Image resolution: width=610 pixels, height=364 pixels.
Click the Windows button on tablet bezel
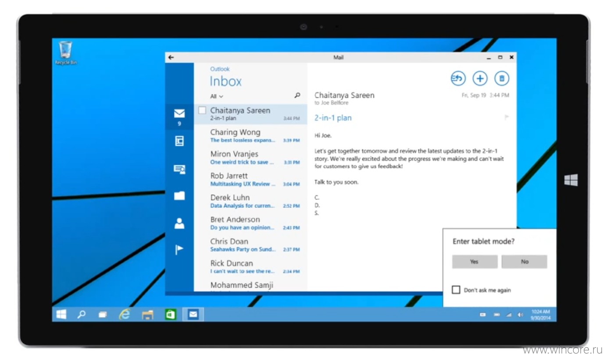(571, 180)
